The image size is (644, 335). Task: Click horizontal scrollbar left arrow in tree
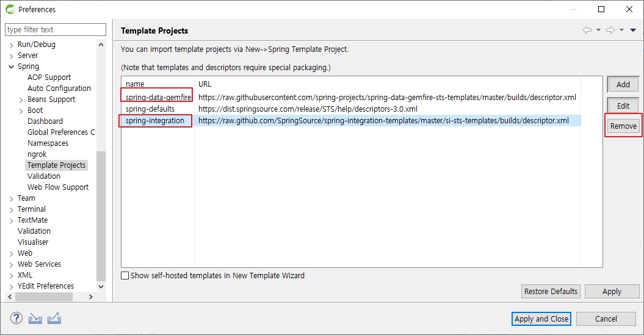tap(10, 297)
